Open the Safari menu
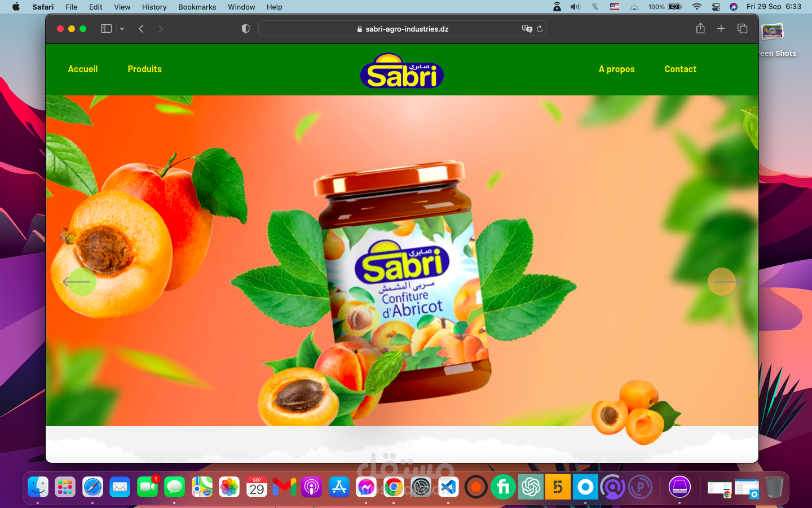 click(x=43, y=7)
